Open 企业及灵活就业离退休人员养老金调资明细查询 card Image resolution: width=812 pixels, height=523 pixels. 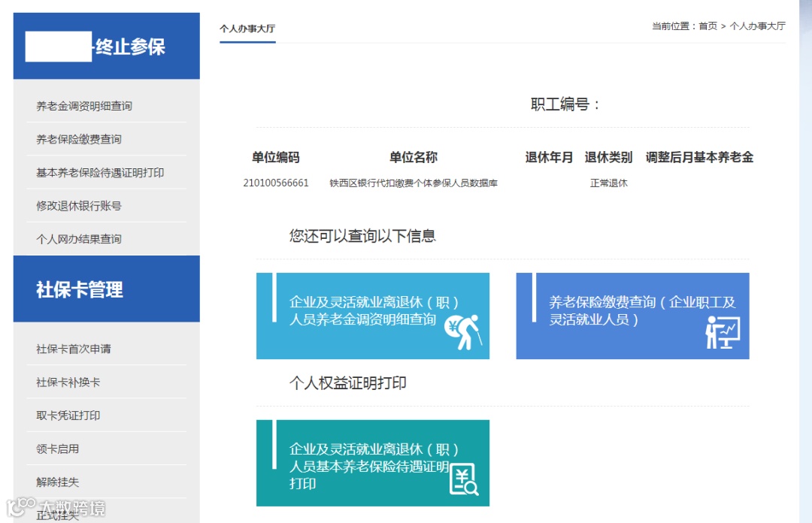click(x=373, y=316)
